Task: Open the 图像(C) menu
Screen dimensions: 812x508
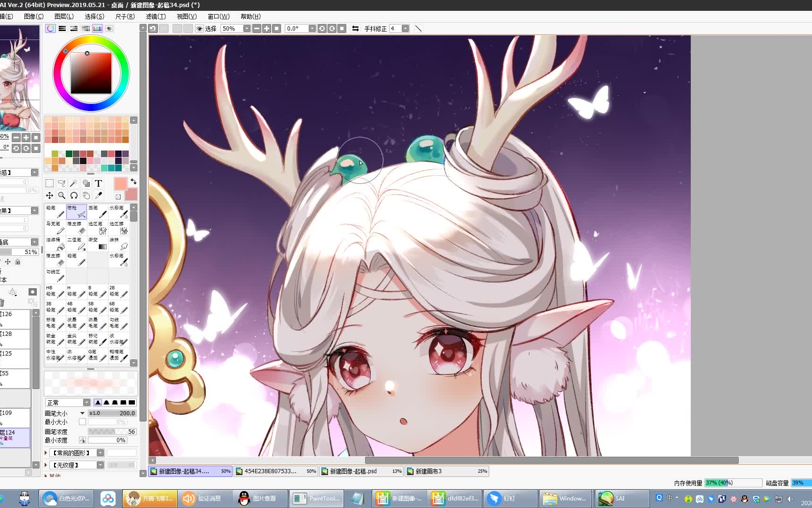Action: tap(34, 16)
